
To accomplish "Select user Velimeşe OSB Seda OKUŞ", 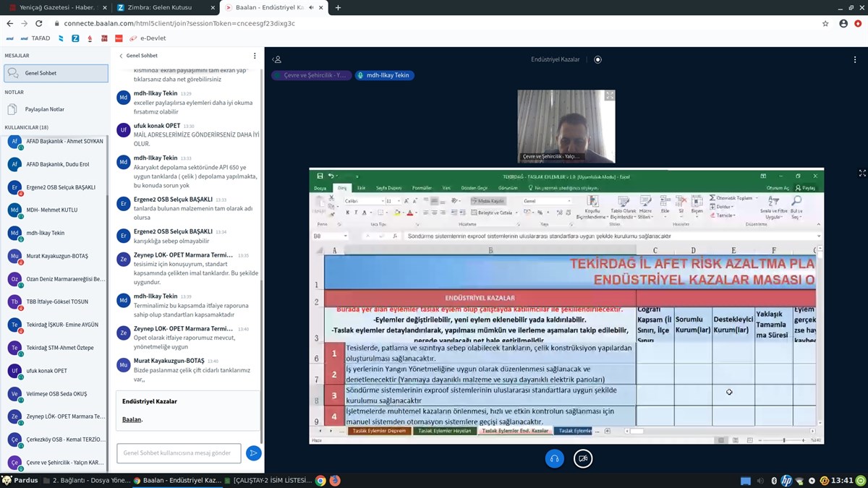I will tap(56, 394).
